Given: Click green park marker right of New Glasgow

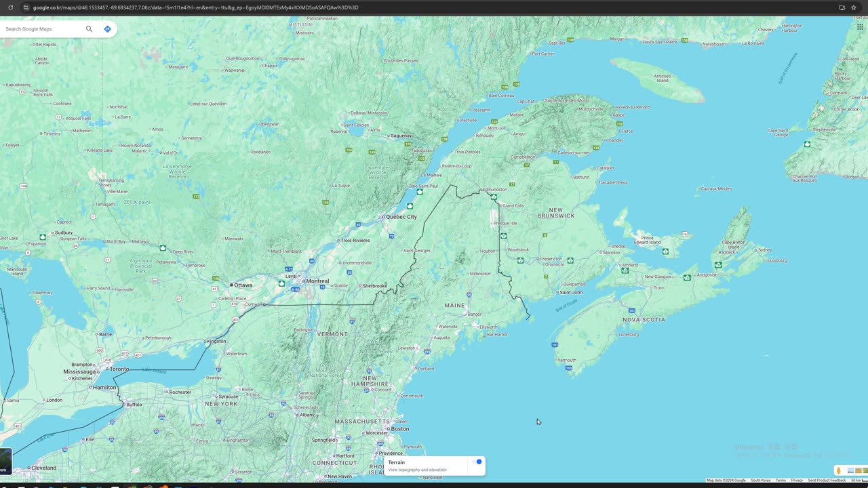Looking at the screenshot, I should click(x=687, y=277).
